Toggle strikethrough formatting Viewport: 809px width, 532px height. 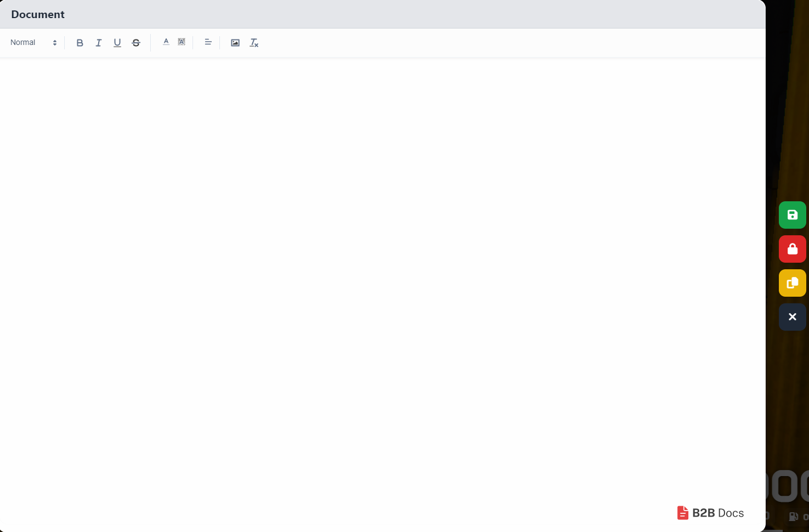136,43
